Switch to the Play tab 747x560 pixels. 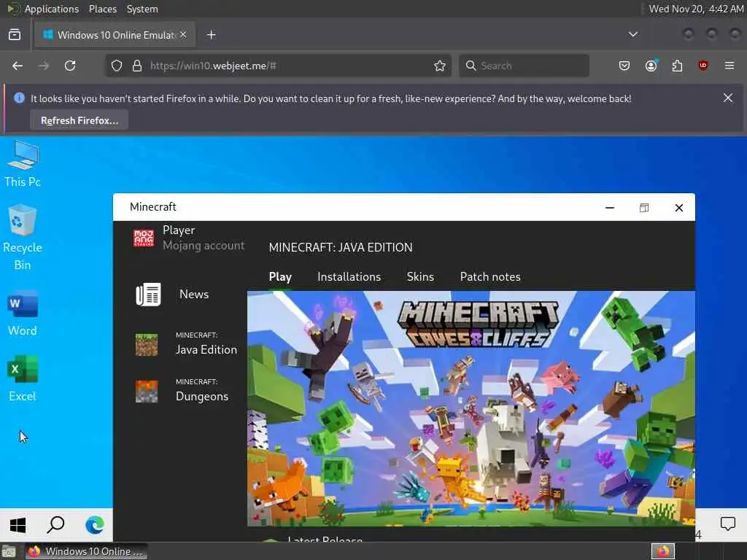point(280,276)
